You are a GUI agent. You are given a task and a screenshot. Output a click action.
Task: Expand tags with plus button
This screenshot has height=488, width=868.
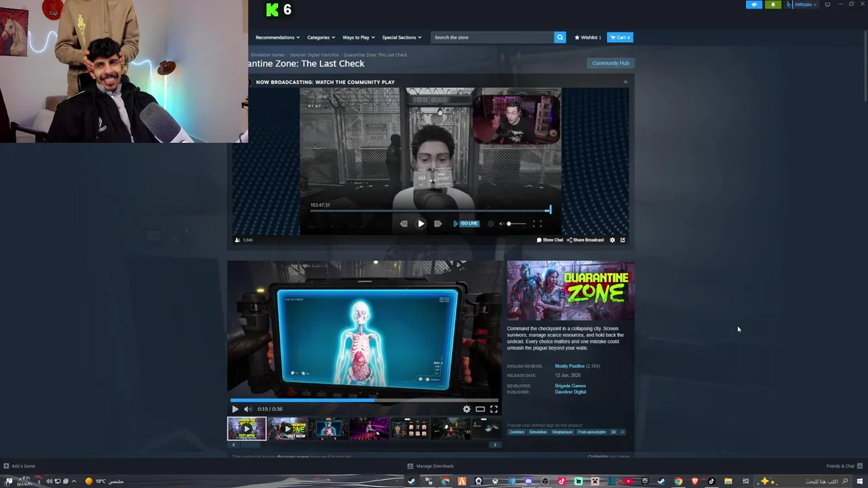[x=623, y=432]
